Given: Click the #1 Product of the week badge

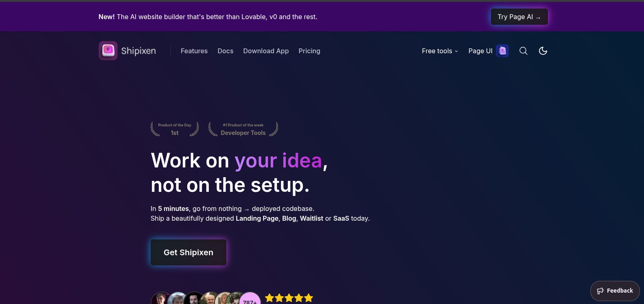Looking at the screenshot, I should click(x=243, y=129).
